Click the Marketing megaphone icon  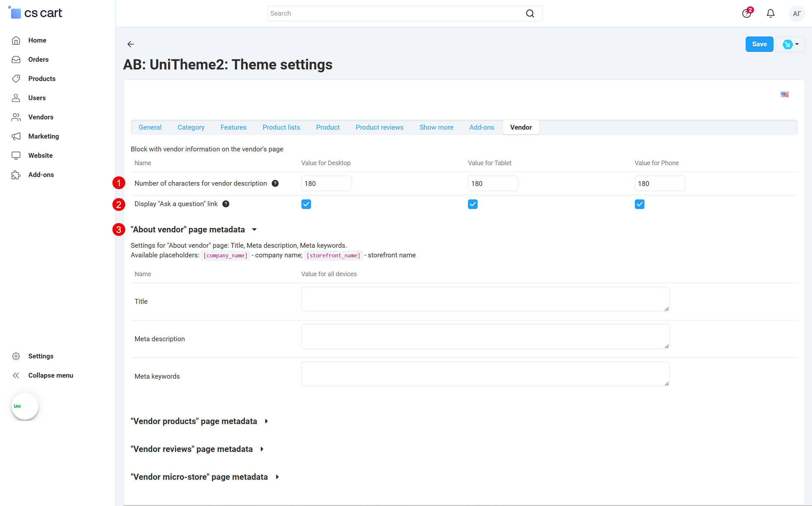[x=16, y=136]
